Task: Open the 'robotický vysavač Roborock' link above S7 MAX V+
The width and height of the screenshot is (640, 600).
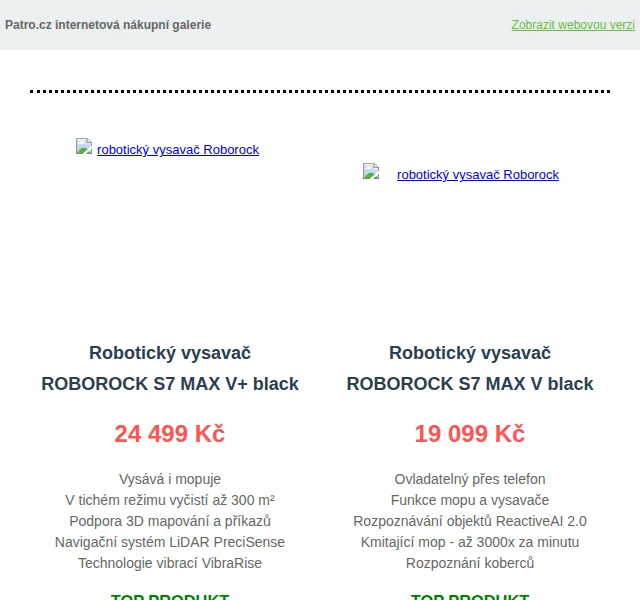Action: [178, 150]
